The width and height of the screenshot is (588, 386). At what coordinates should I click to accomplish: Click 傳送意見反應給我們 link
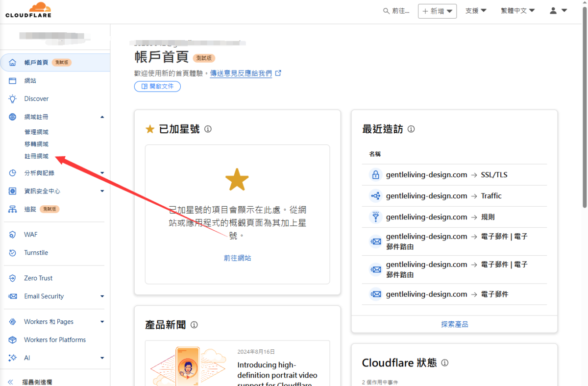241,73
